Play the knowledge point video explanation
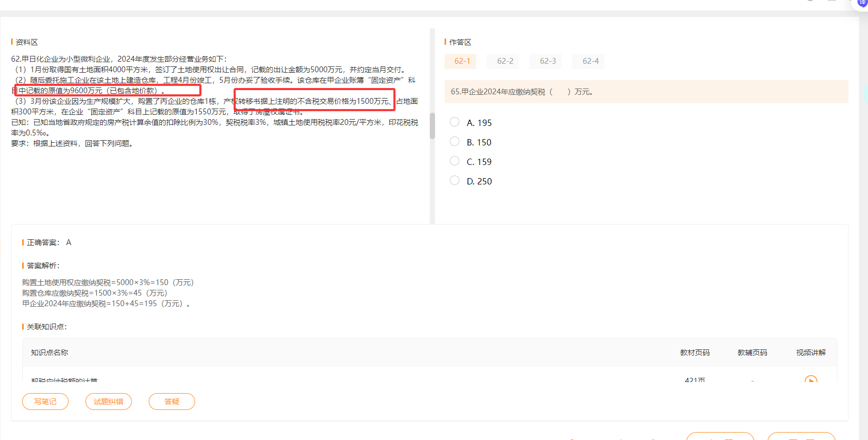 [x=811, y=379]
